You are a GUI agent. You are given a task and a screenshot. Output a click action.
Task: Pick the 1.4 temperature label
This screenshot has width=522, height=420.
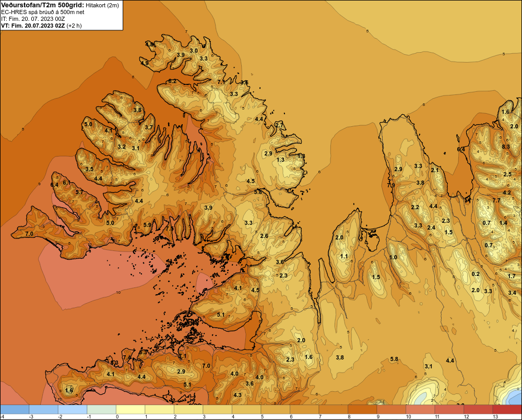click(503, 223)
